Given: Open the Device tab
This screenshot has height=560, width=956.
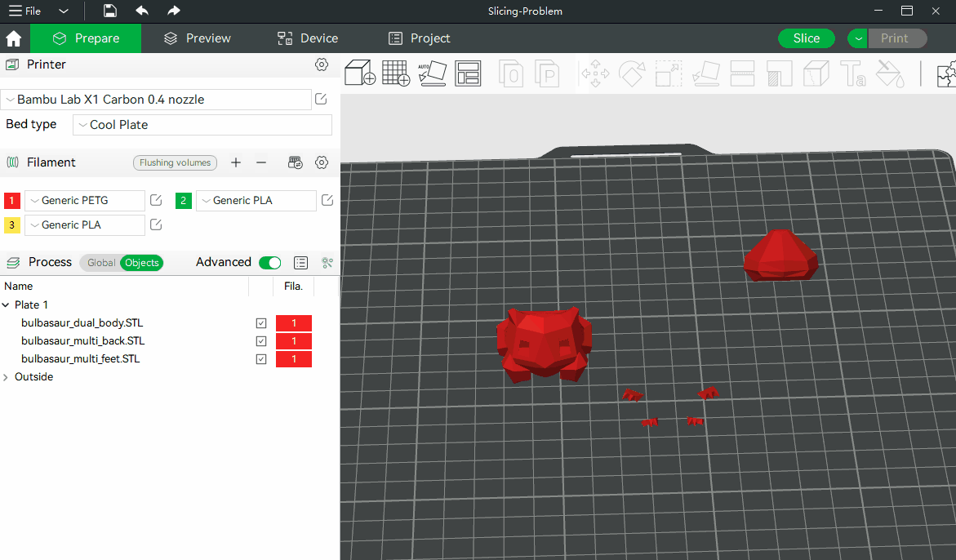Looking at the screenshot, I should point(308,38).
